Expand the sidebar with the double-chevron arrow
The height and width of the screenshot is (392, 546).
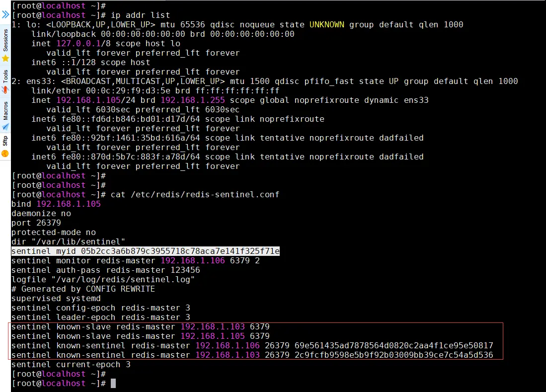click(x=5, y=14)
